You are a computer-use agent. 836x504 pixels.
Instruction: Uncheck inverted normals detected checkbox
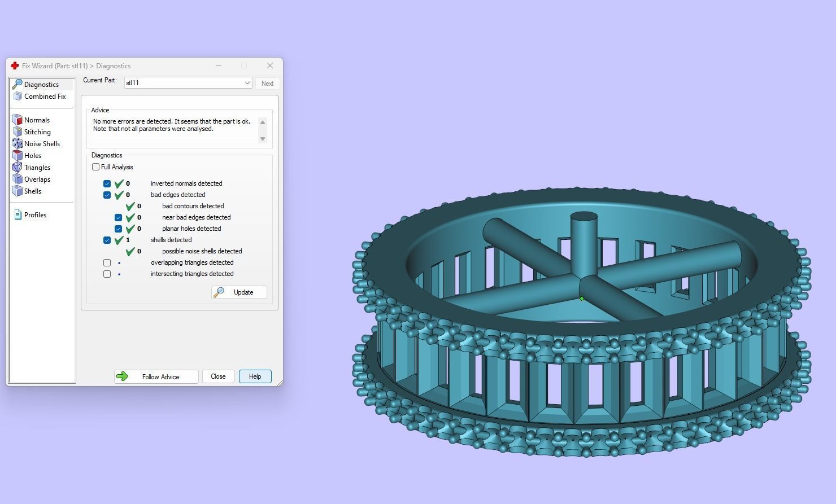point(107,184)
